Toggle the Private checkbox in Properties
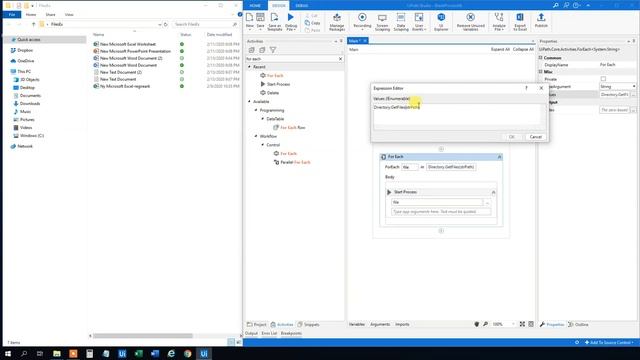 coord(603,79)
